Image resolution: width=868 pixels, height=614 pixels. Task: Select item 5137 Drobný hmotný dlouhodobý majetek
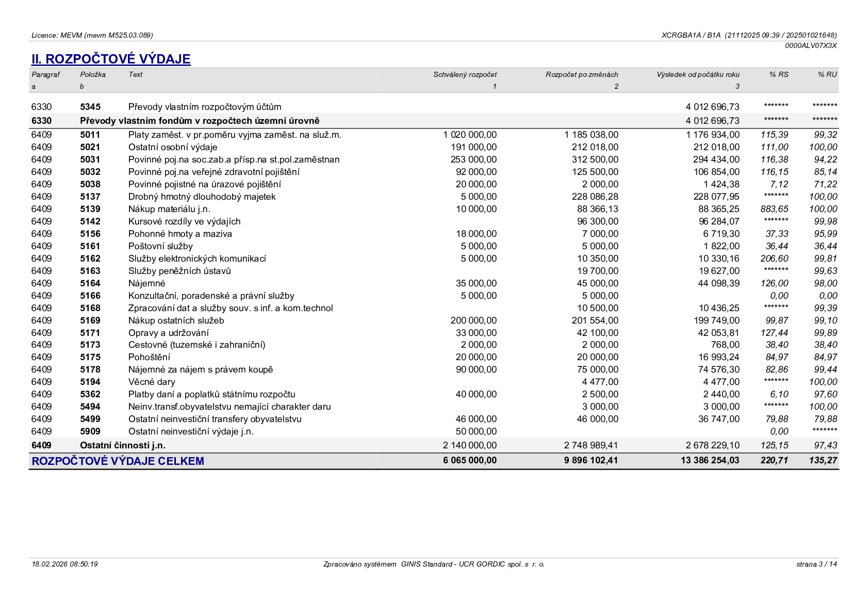tap(434, 197)
